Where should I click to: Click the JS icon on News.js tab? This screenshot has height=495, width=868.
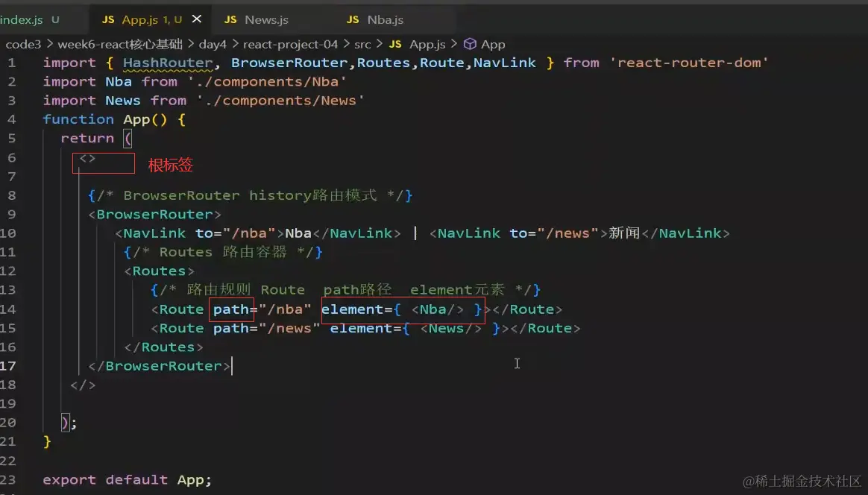230,20
